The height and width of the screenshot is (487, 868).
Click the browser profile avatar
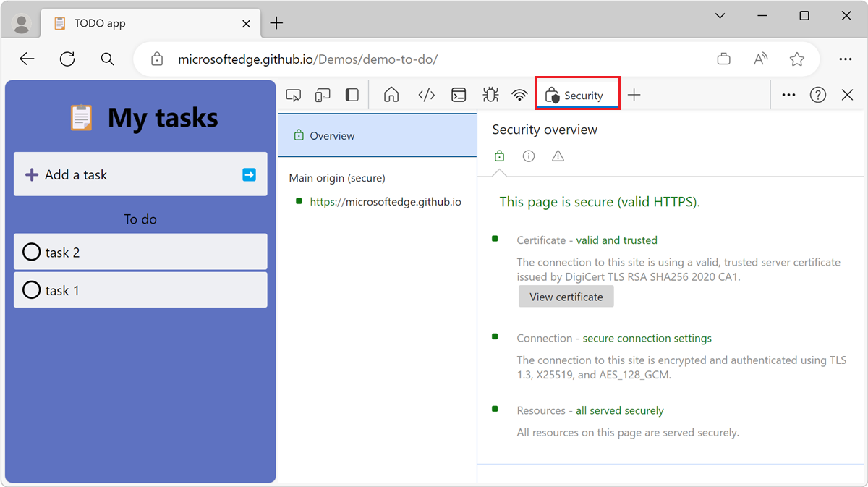(x=22, y=24)
